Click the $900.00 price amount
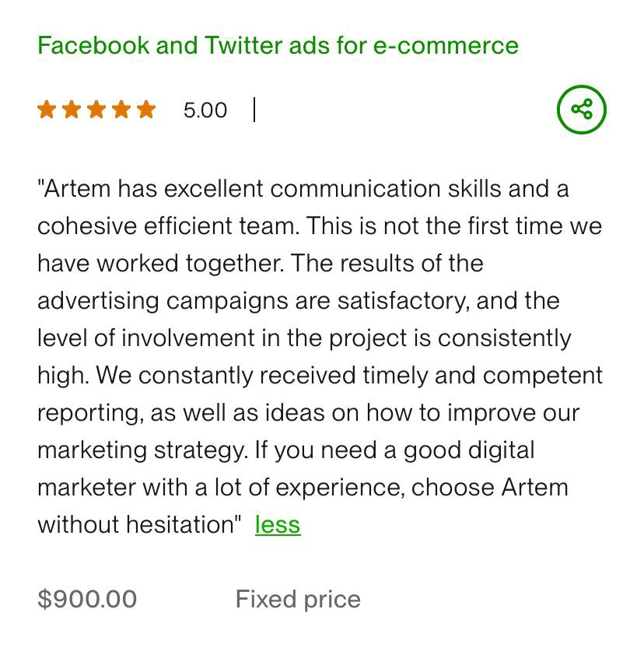 [x=87, y=600]
